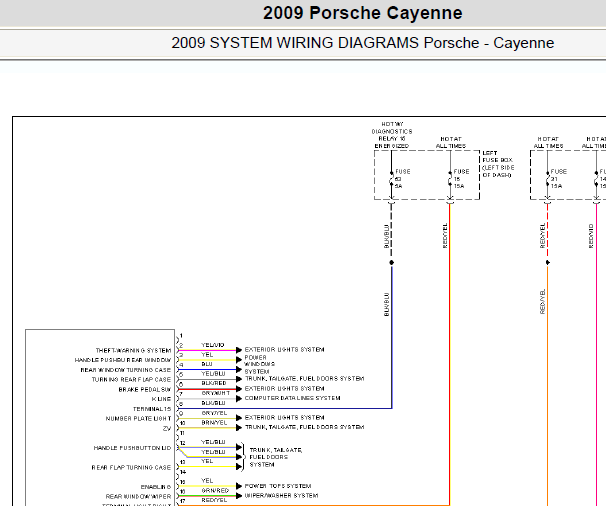Click the 'ZV' pin label
606x506 pixels.
(167, 428)
